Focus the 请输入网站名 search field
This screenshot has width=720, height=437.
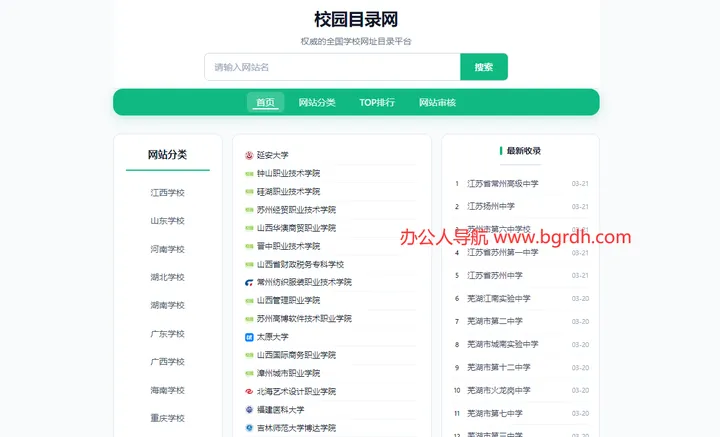pos(332,67)
